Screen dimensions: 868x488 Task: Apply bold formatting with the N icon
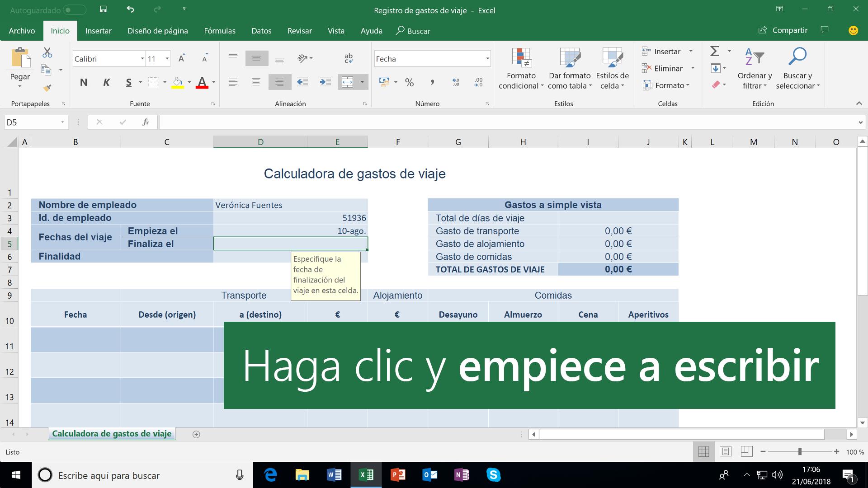(83, 82)
